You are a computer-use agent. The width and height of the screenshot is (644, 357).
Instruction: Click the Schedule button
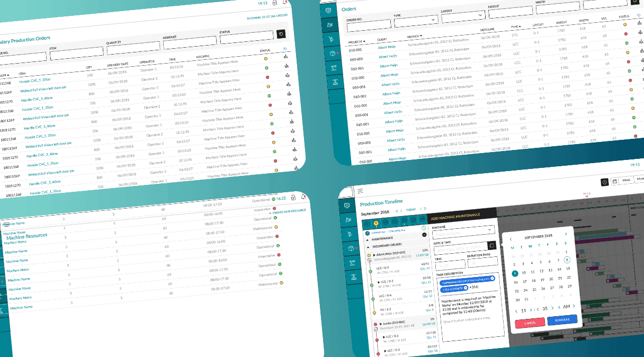point(562,320)
